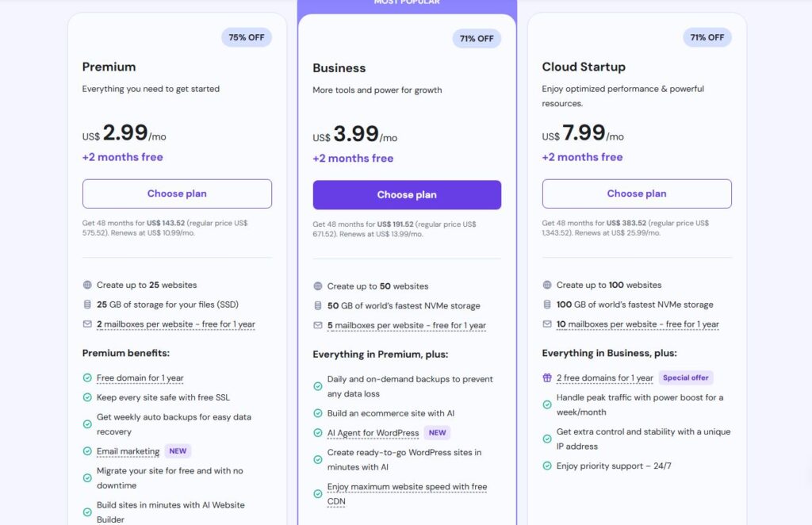Click the storage icon beside 25 GB SSD

pos(87,305)
